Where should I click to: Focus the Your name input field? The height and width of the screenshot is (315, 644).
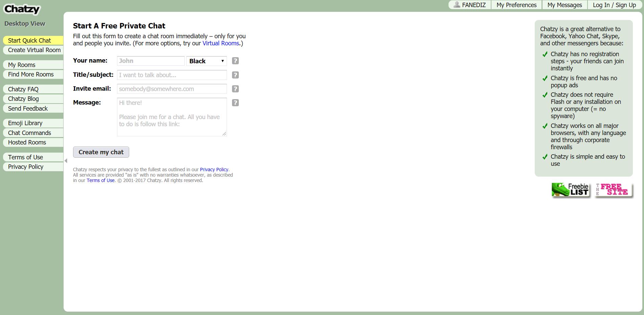point(151,61)
